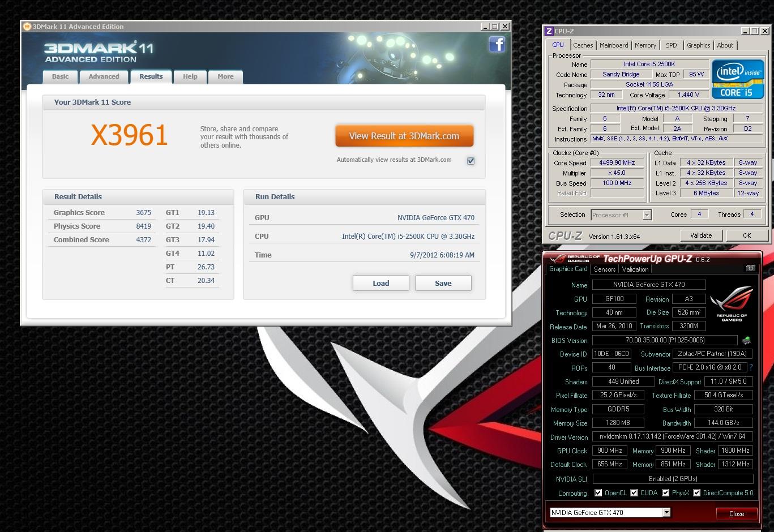Click the BIOS Version field in GPU-Z
The width and height of the screenshot is (774, 532).
[x=665, y=340]
